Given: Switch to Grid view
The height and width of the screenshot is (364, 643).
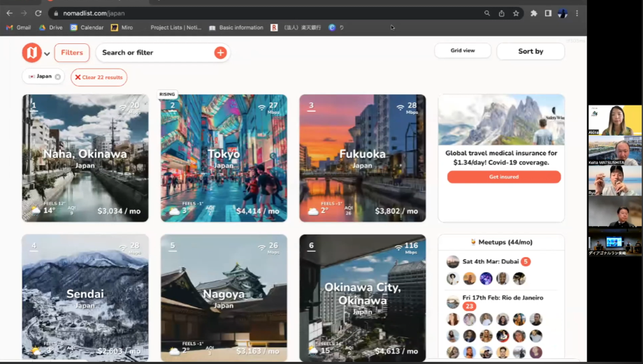Looking at the screenshot, I should 463,50.
